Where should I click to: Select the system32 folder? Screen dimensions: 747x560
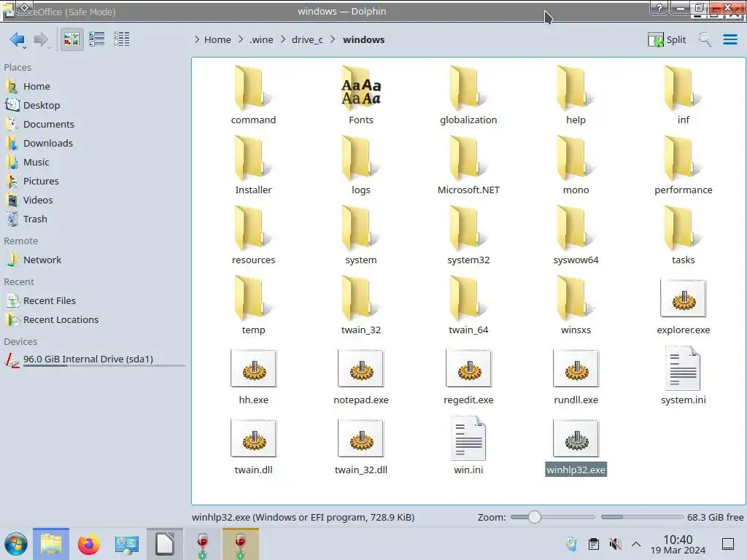[468, 236]
